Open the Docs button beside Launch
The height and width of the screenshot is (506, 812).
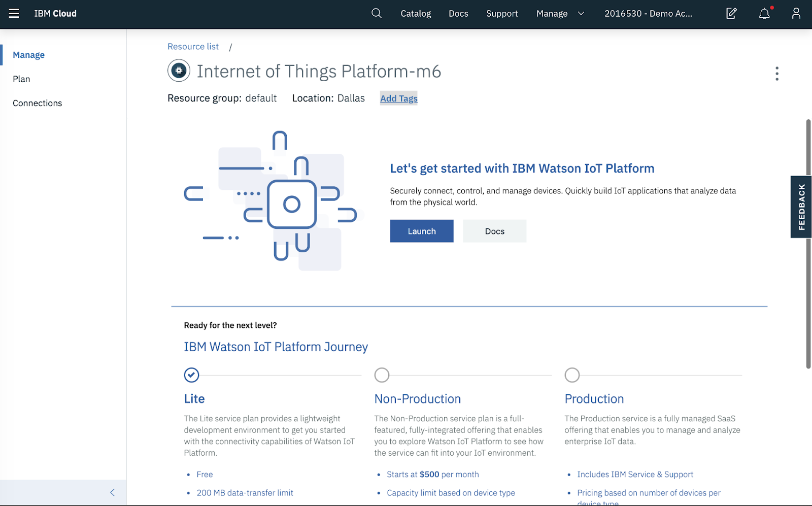(x=495, y=231)
